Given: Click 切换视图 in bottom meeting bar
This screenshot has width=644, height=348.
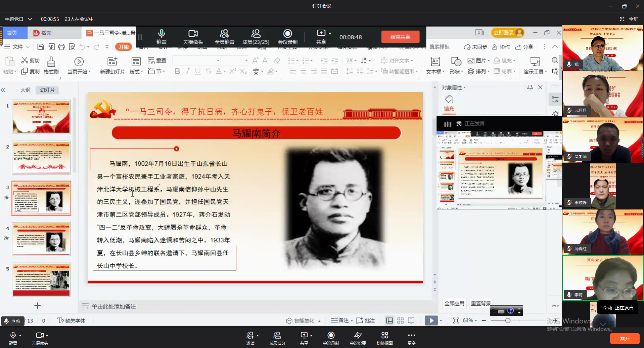Looking at the screenshot, I should (x=384, y=338).
